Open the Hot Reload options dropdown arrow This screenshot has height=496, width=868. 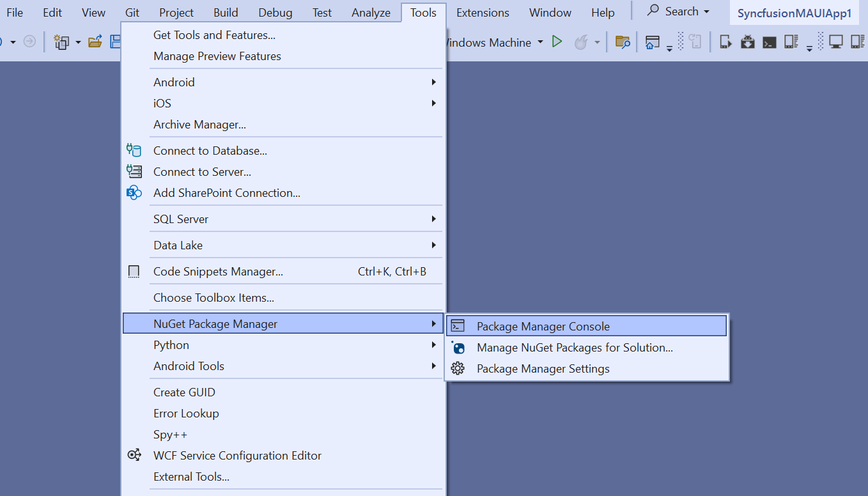click(598, 42)
